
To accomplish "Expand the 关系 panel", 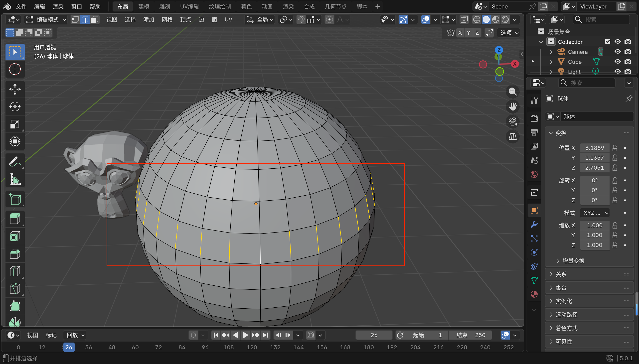I will click(x=560, y=274).
